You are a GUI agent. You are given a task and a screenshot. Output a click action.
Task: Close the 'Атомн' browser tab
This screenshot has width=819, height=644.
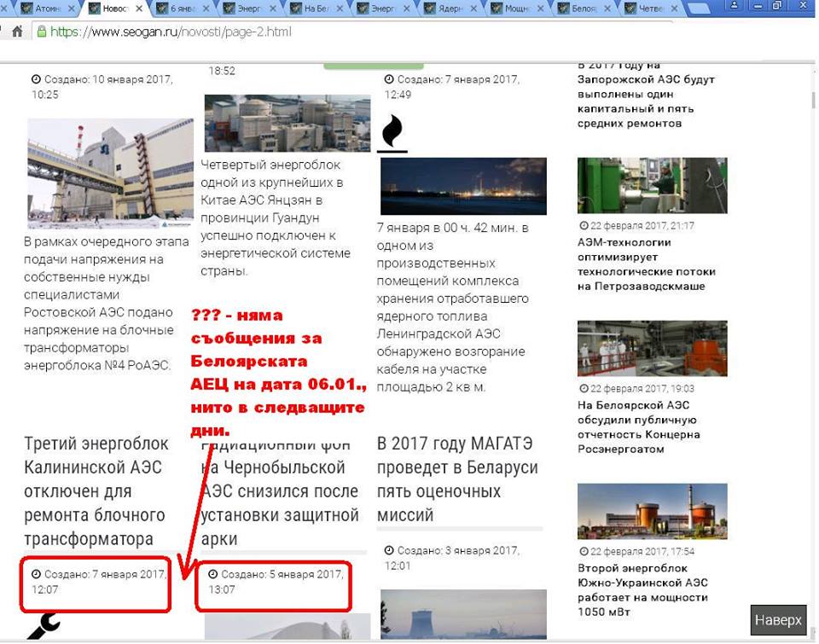pyautogui.click(x=71, y=9)
